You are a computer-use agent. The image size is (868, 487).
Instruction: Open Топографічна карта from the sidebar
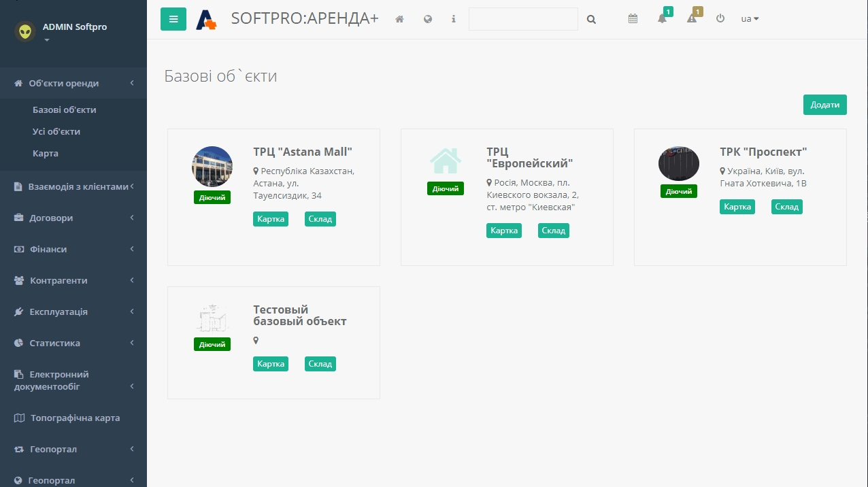click(x=75, y=418)
